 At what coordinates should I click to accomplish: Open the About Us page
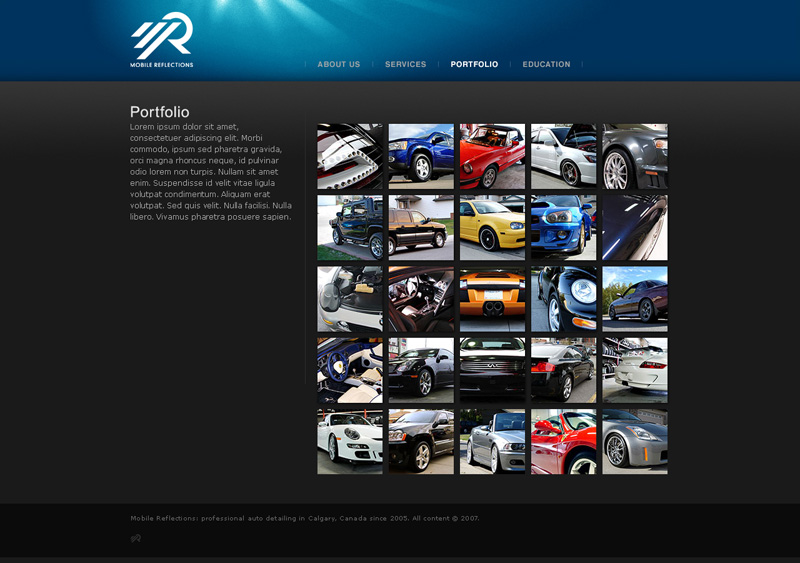[x=338, y=64]
